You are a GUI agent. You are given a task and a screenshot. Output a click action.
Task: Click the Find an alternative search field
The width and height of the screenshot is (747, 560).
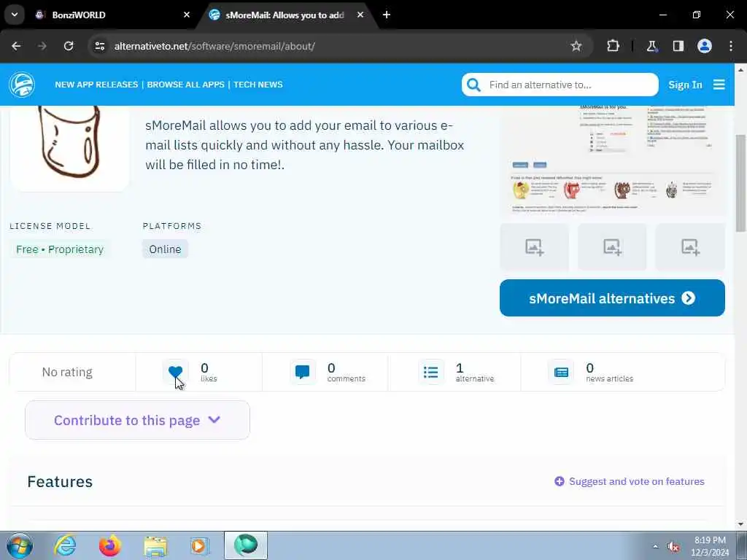coord(560,85)
